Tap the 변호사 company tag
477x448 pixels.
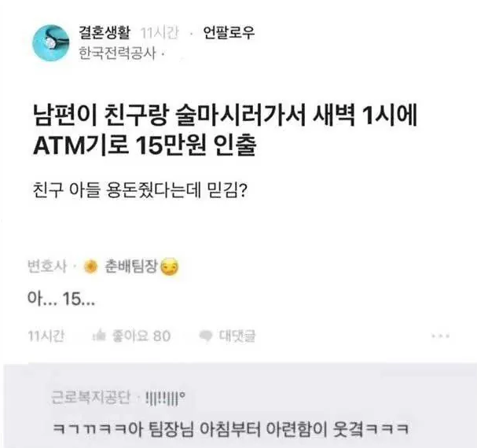[x=47, y=266]
